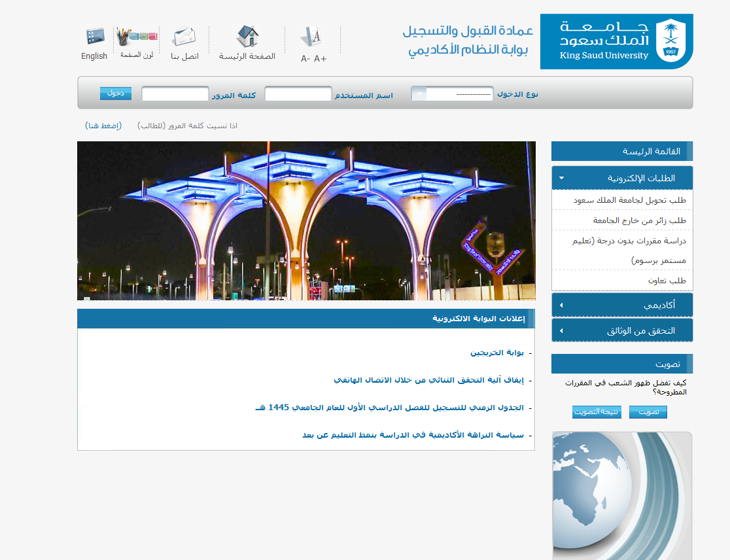730x560 pixels.
Task: Click the Contact Us envelope icon (اتصل بنا)
Action: coord(184,37)
